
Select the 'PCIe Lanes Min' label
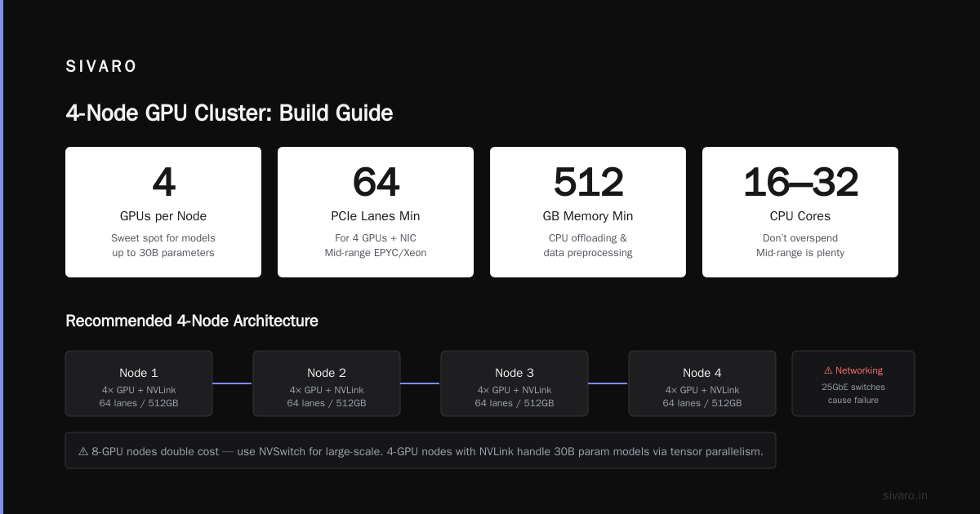click(x=376, y=216)
